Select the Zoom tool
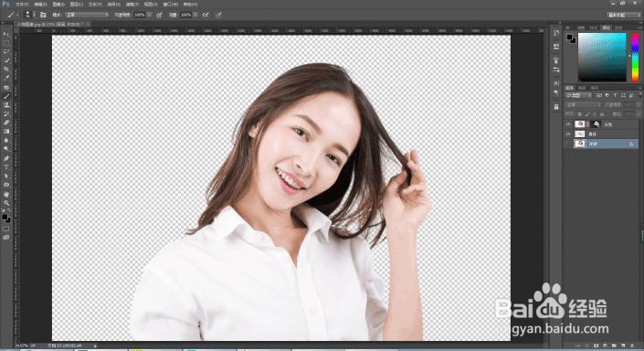Screen dimensions: 644x351 [6, 203]
